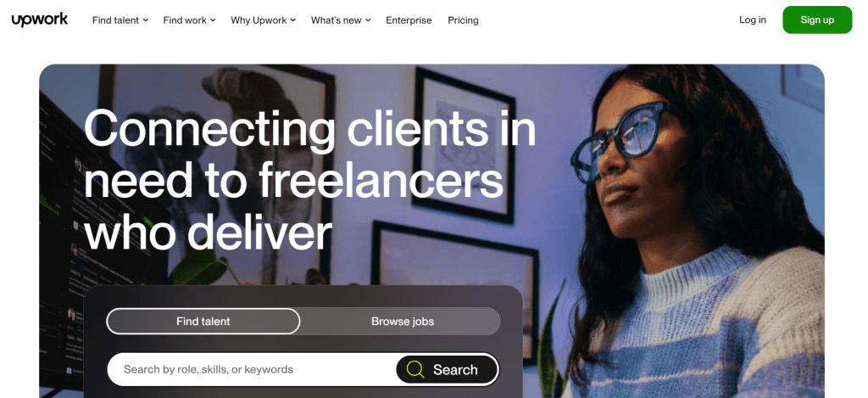Viewport: 868px width, 398px height.
Task: Open the Why Upwork dropdown menu
Action: point(264,20)
